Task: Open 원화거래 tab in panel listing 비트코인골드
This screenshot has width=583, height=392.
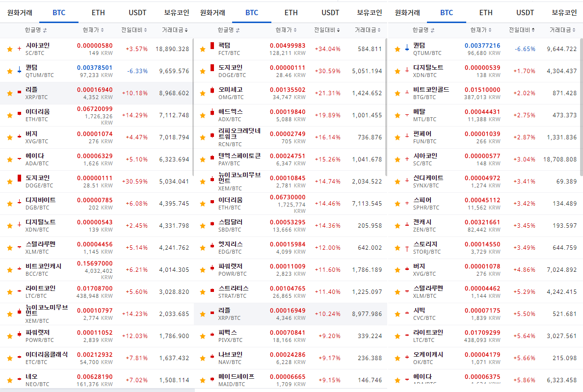Action: pyautogui.click(x=407, y=13)
